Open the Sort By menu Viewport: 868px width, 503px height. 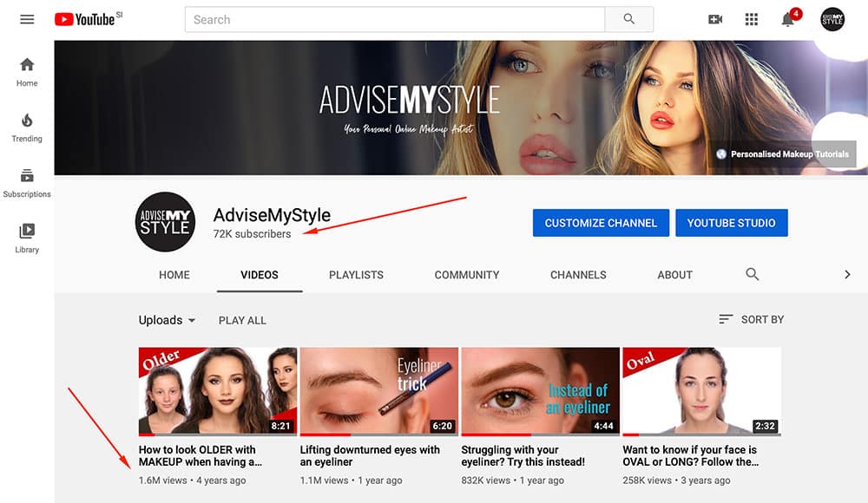pyautogui.click(x=751, y=319)
